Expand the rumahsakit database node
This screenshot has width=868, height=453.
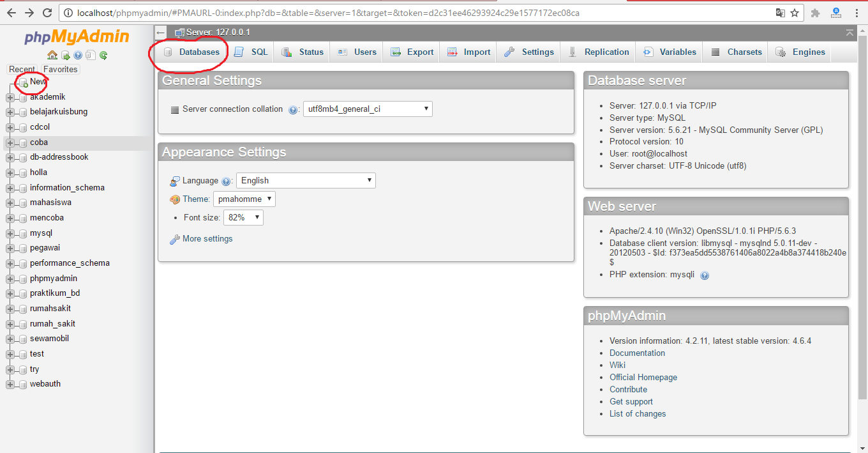pos(10,309)
